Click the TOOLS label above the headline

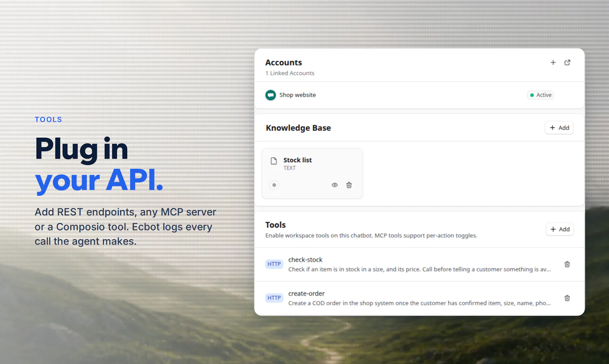(x=48, y=119)
